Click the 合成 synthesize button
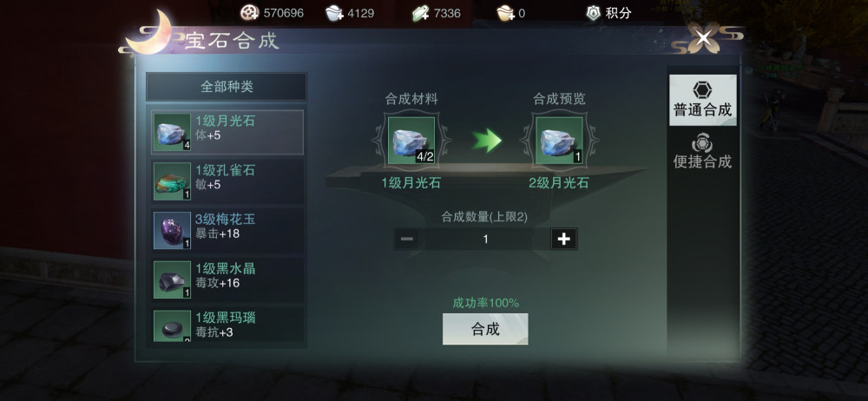The height and width of the screenshot is (401, 868). [485, 329]
